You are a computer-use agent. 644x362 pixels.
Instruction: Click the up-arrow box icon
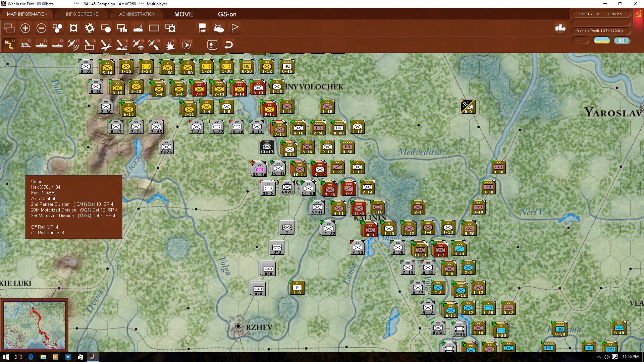click(212, 45)
